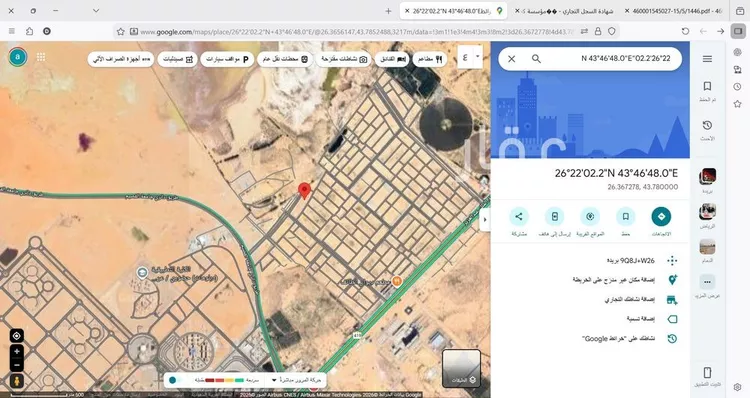Close the Google Maps browser tab
Image resolution: width=750 pixels, height=398 pixels.
(x=407, y=11)
